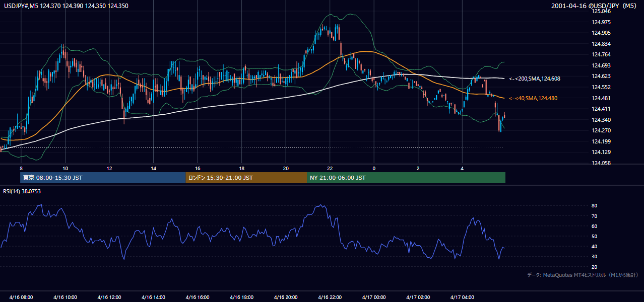Click the 124.270 price axis label
Viewport: 644px width, 302px height.
click(x=601, y=130)
